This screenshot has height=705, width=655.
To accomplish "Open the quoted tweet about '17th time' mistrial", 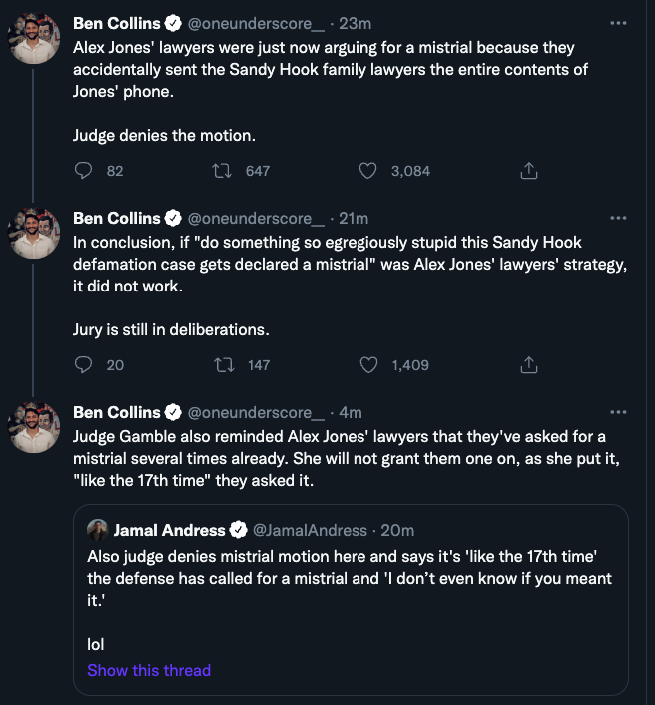I will [350, 590].
